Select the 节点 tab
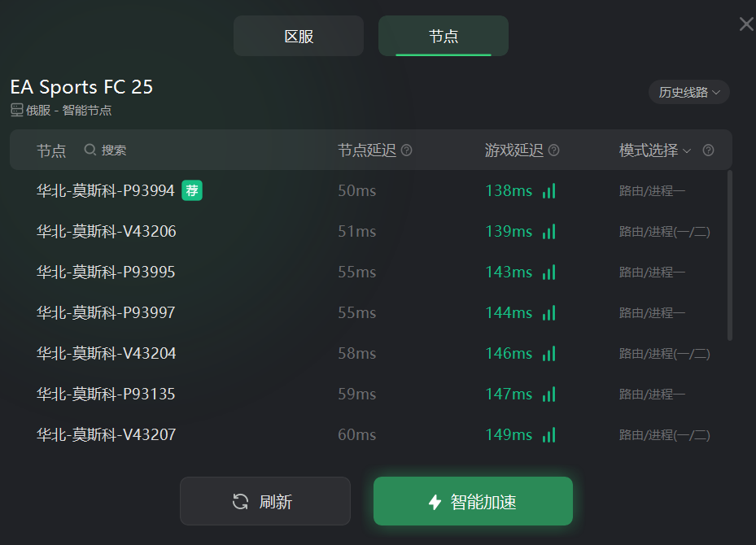This screenshot has width=756, height=545. click(443, 36)
